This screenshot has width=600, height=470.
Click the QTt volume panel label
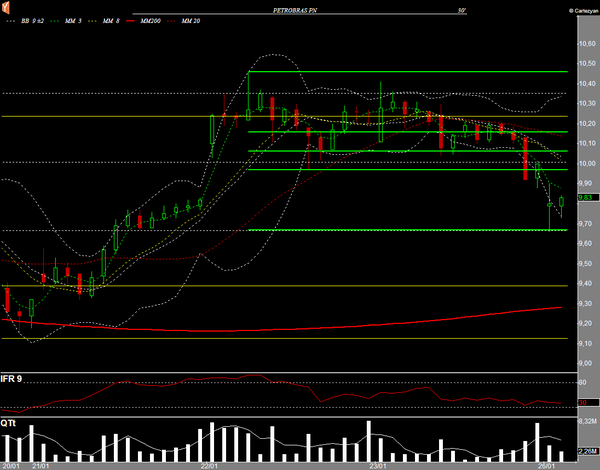click(8, 423)
